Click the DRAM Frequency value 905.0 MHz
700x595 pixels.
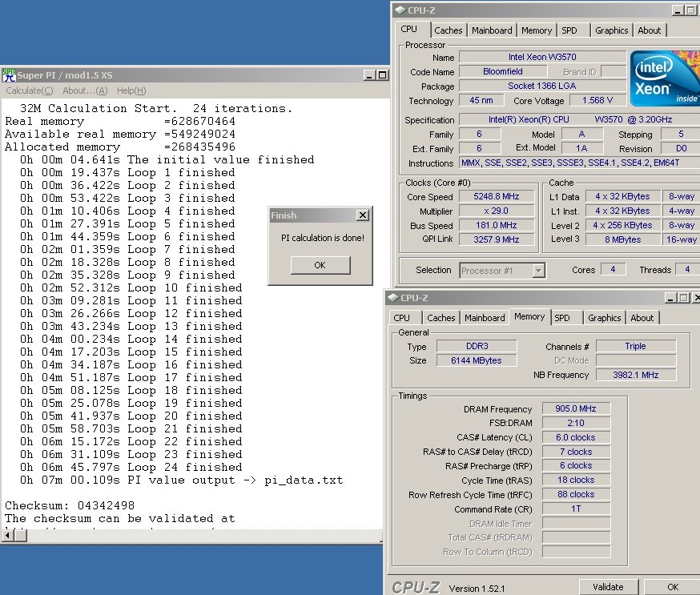click(576, 408)
